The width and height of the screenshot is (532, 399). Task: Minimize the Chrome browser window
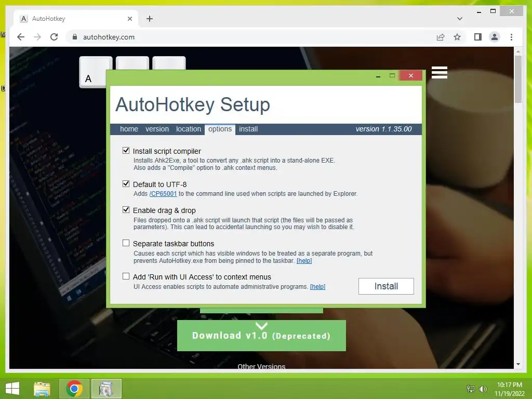[x=479, y=11]
